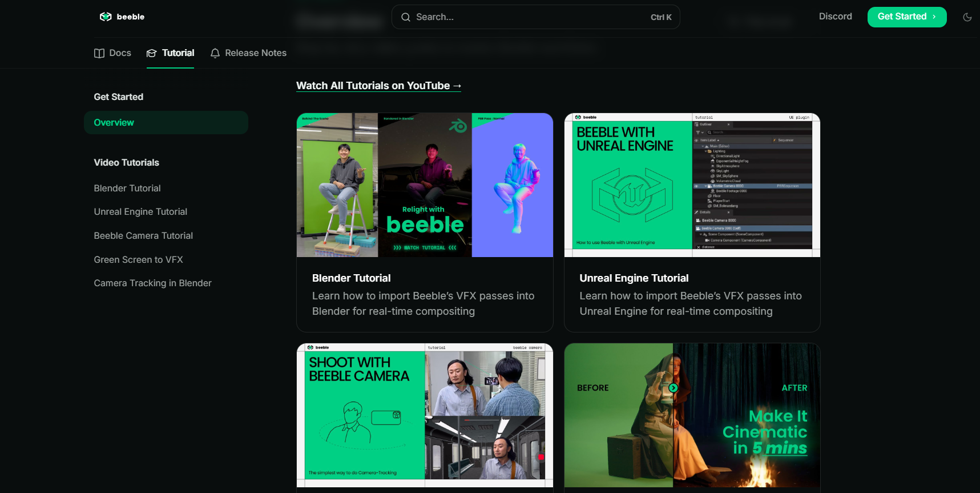Select Camera Tracking in Blender sidebar item

(152, 283)
